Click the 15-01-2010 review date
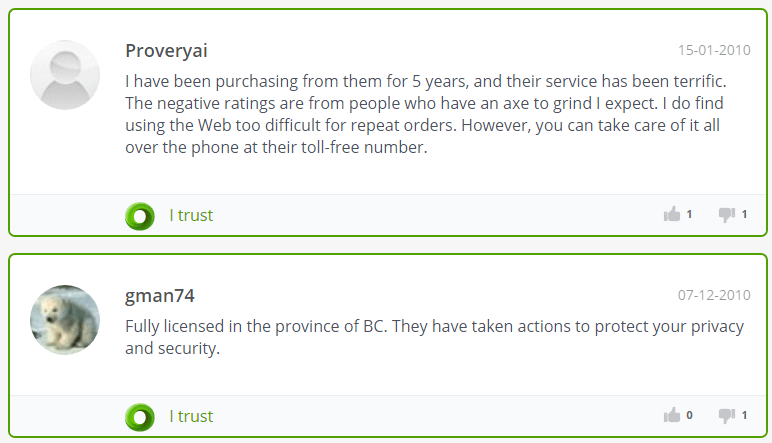 tap(714, 50)
